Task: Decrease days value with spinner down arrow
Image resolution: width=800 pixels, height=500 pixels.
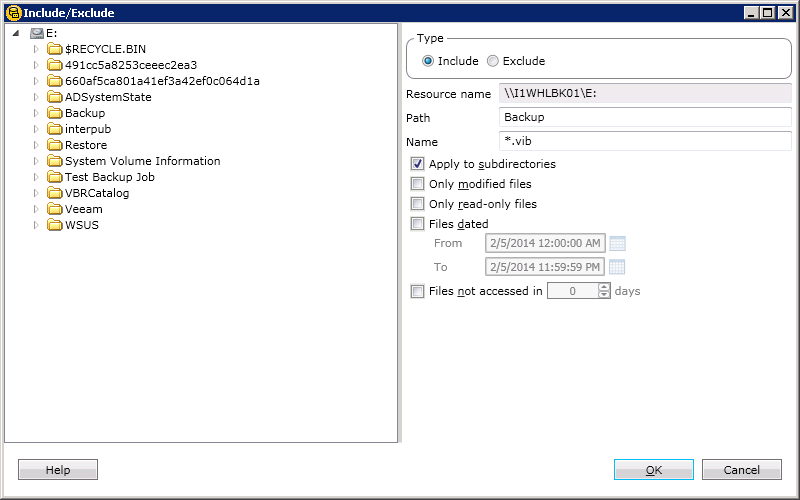Action: 604,295
